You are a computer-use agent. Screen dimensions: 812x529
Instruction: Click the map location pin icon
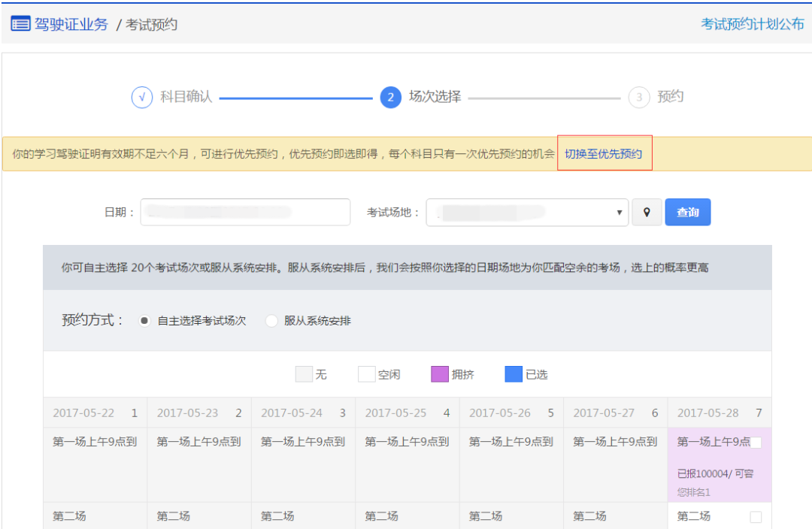(647, 213)
